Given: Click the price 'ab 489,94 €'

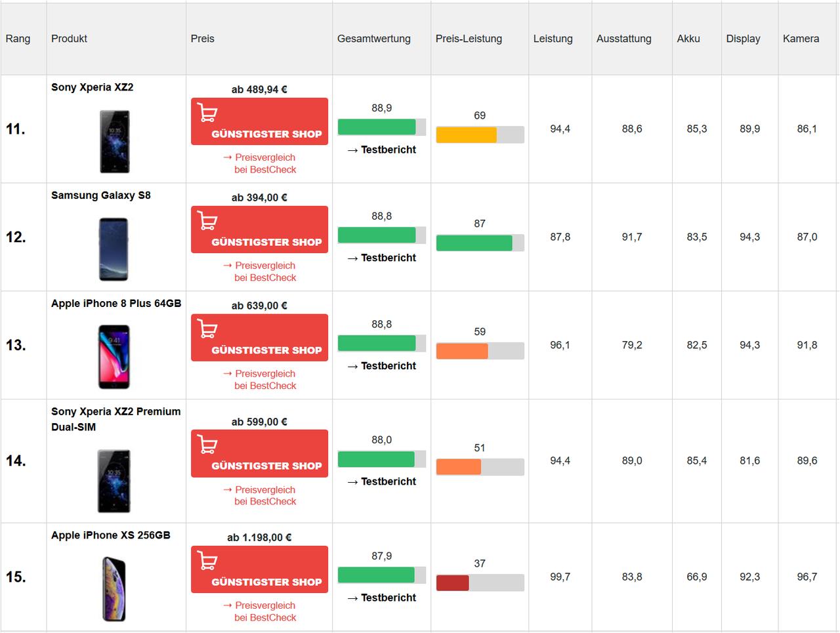Looking at the screenshot, I should 259,90.
